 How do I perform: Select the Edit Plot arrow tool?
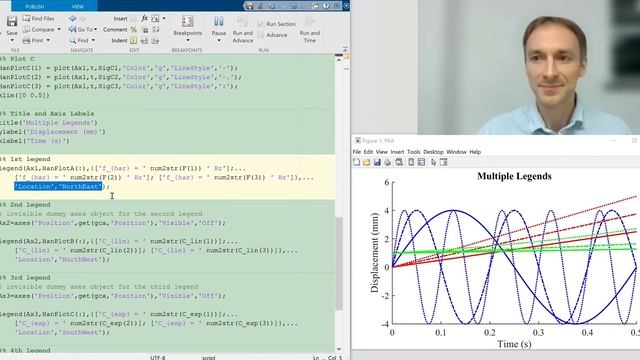433,162
